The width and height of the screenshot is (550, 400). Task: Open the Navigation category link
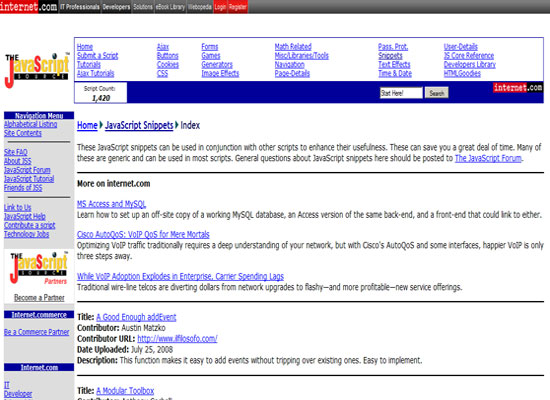[x=289, y=65]
